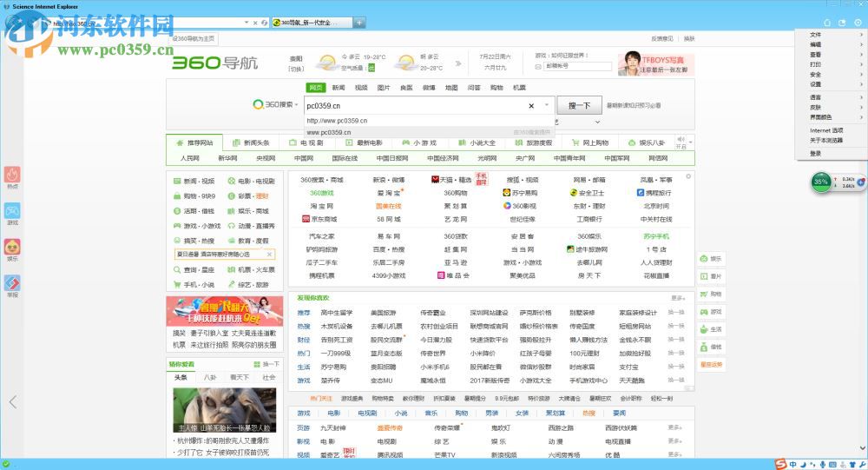Expand the 设置 submenu arrow
The image size is (868, 470).
pyautogui.click(x=861, y=84)
